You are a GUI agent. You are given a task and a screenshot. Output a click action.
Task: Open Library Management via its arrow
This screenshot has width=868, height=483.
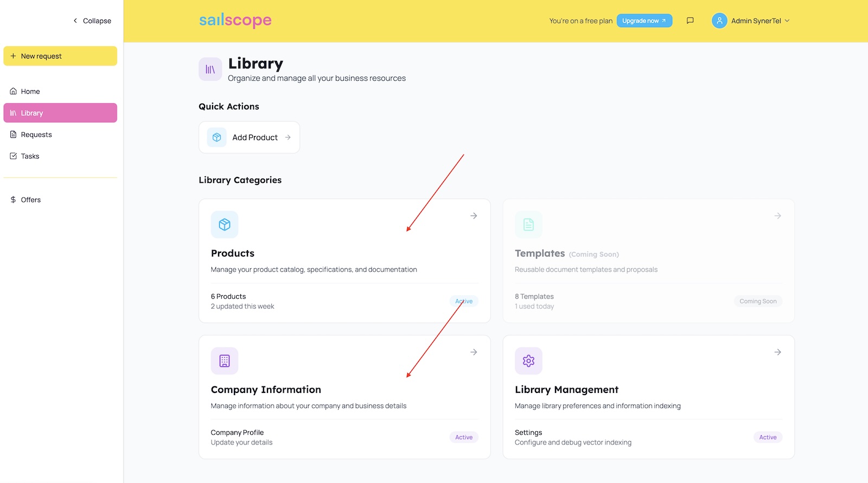coord(777,352)
